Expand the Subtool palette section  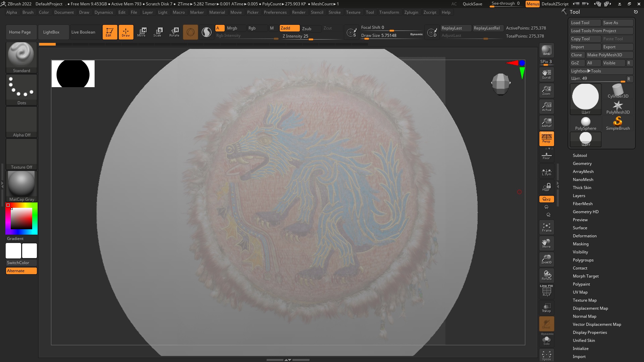(x=580, y=156)
